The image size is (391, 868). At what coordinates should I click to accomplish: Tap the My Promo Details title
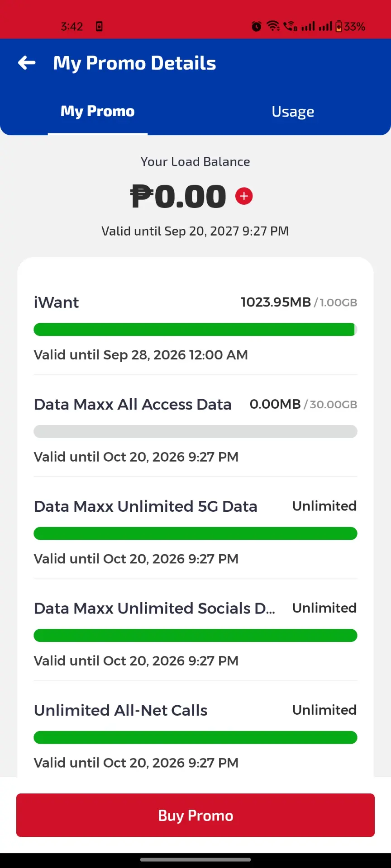(x=134, y=63)
